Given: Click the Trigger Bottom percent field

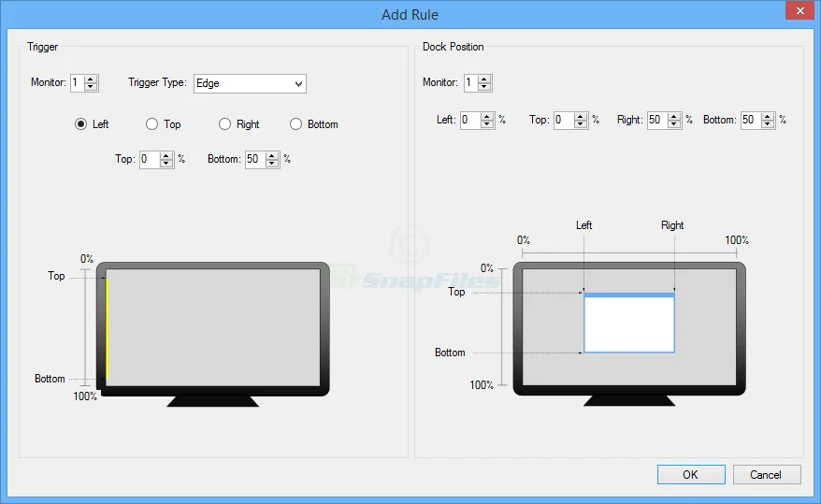Looking at the screenshot, I should (255, 159).
